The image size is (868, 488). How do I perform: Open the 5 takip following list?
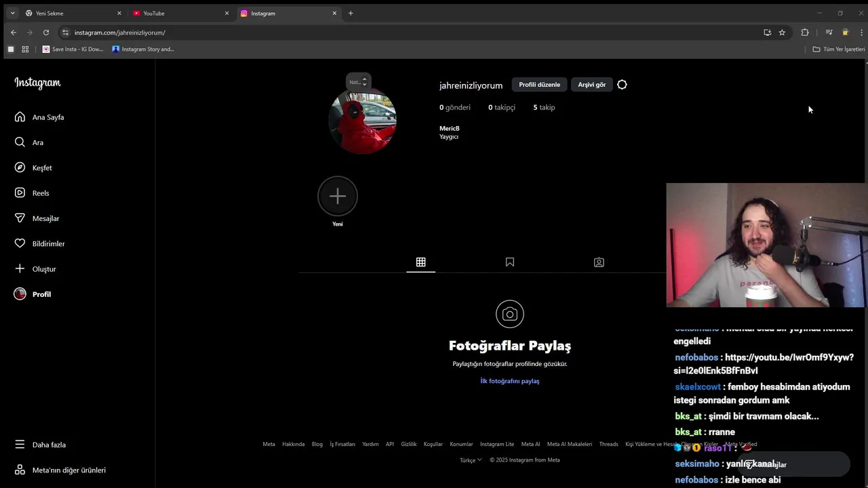coord(544,107)
